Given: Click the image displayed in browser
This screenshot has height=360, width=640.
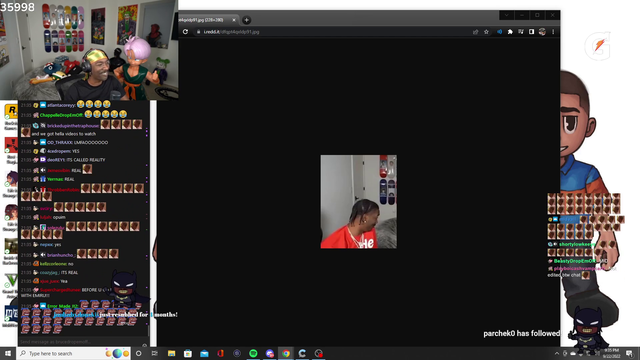Looking at the screenshot, I should pyautogui.click(x=358, y=202).
